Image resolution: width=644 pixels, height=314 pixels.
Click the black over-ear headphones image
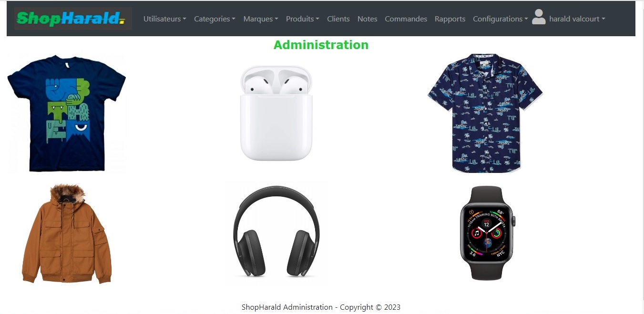(x=276, y=232)
